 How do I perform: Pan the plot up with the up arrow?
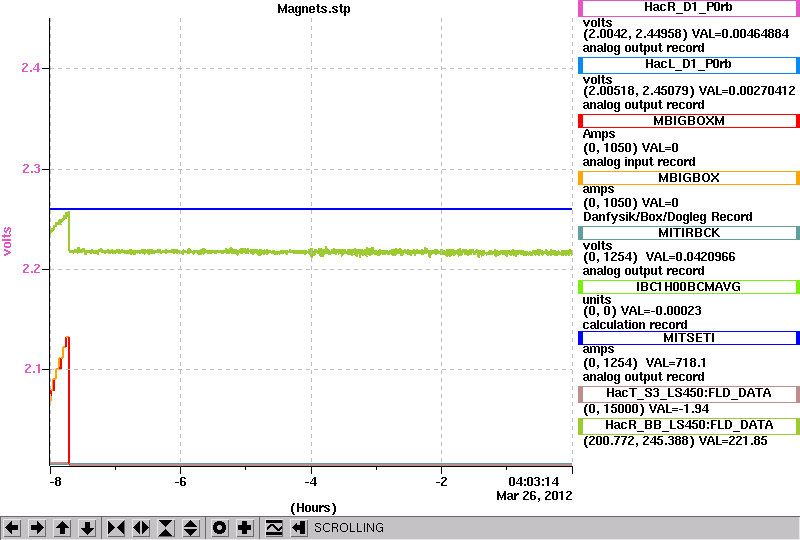click(63, 528)
